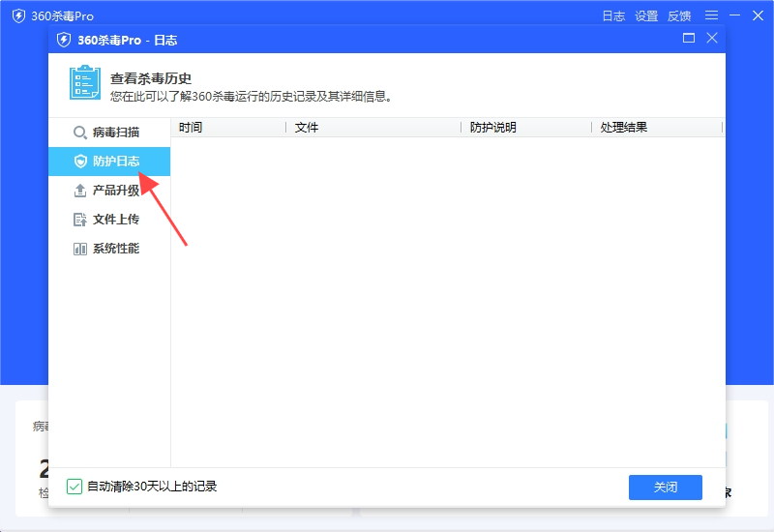Sort by the 文件 column header
This screenshot has height=532, width=774.
373,128
